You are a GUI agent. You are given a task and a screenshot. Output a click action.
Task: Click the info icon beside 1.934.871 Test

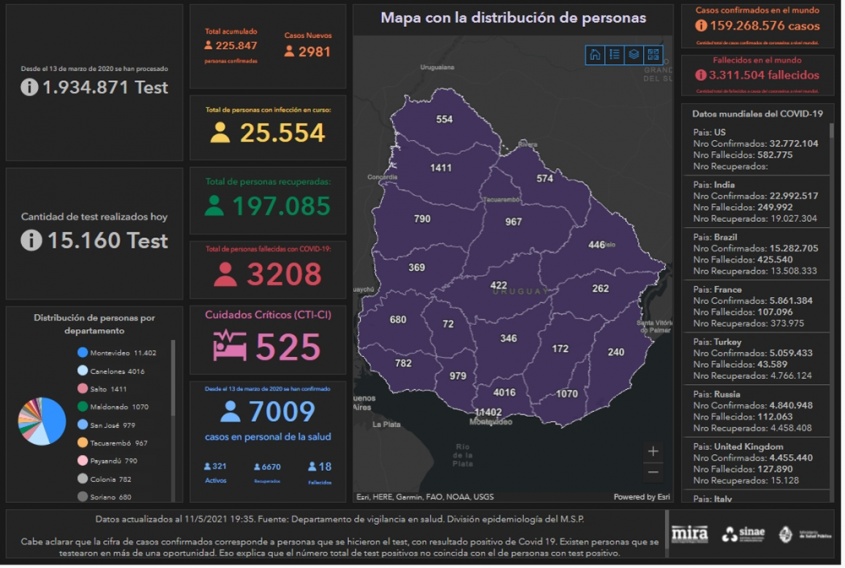click(30, 87)
